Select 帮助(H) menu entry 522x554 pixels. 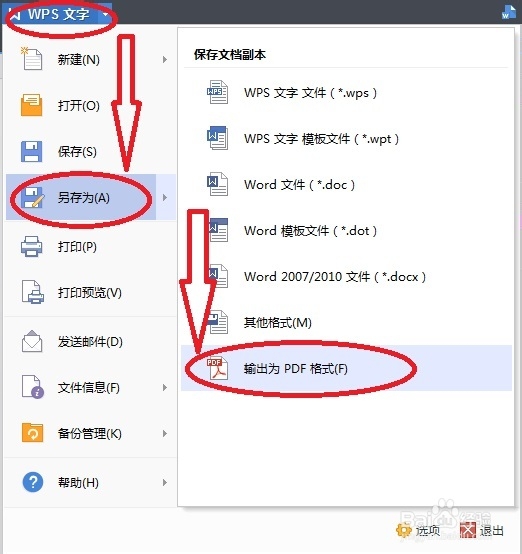point(90,482)
